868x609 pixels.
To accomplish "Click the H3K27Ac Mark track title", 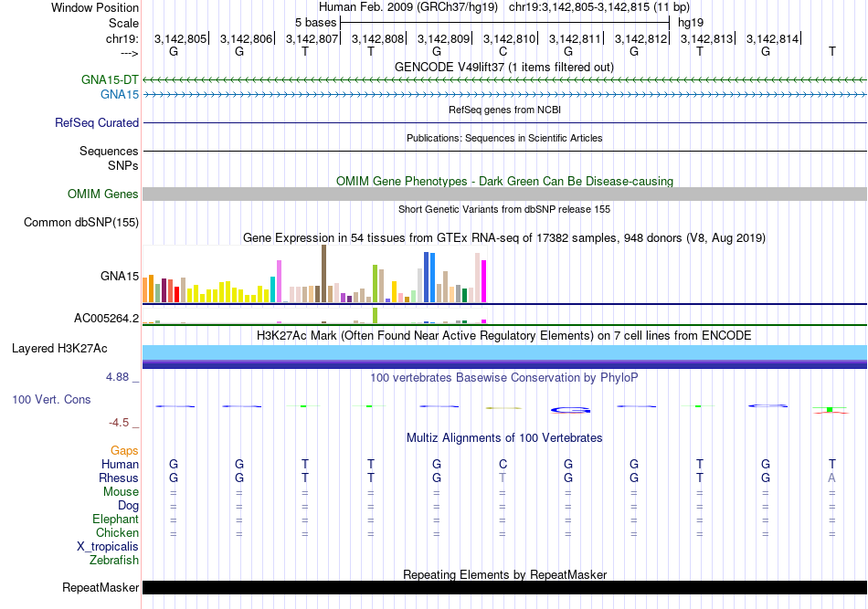I will click(504, 336).
